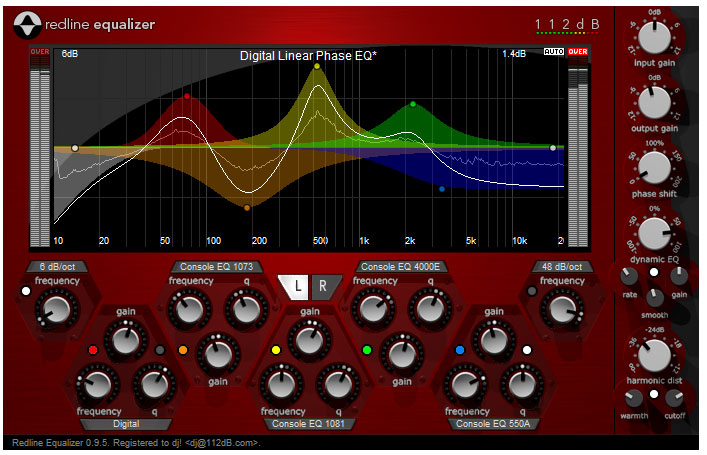Screen dimensions: 707x455
Task: Click the harmonic dist knob
Action: [x=655, y=355]
